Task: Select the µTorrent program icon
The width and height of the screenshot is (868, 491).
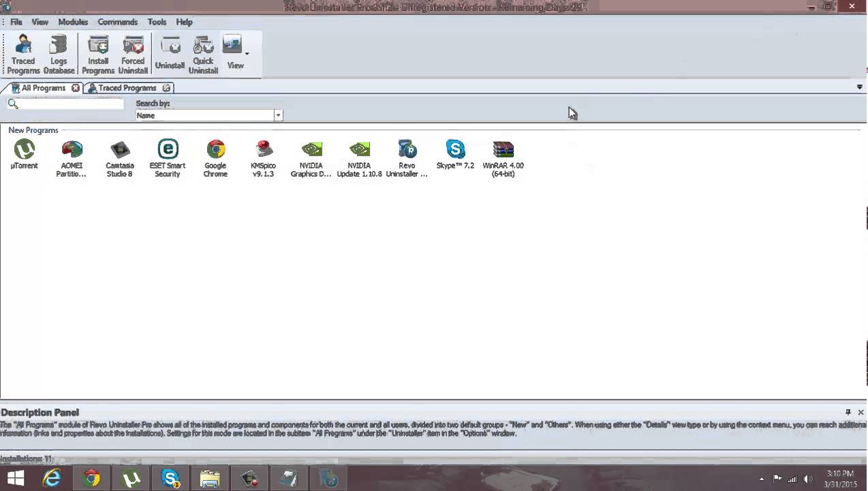Action: 25,154
